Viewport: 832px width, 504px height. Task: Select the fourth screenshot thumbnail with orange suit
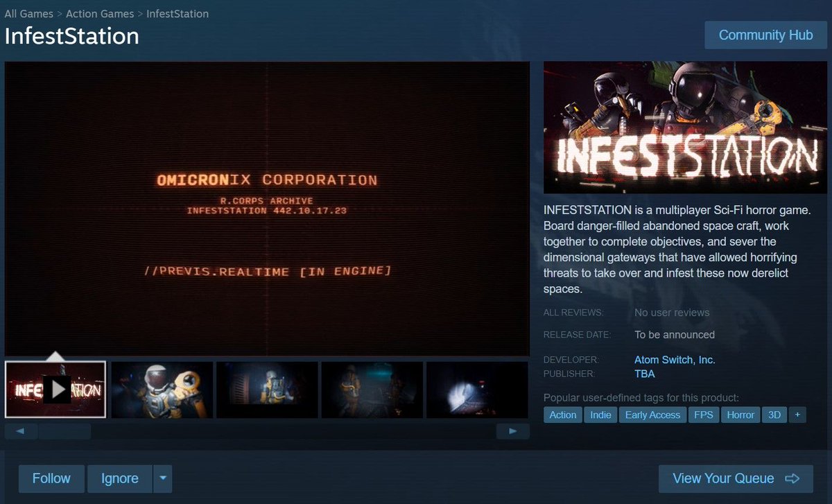coord(372,390)
